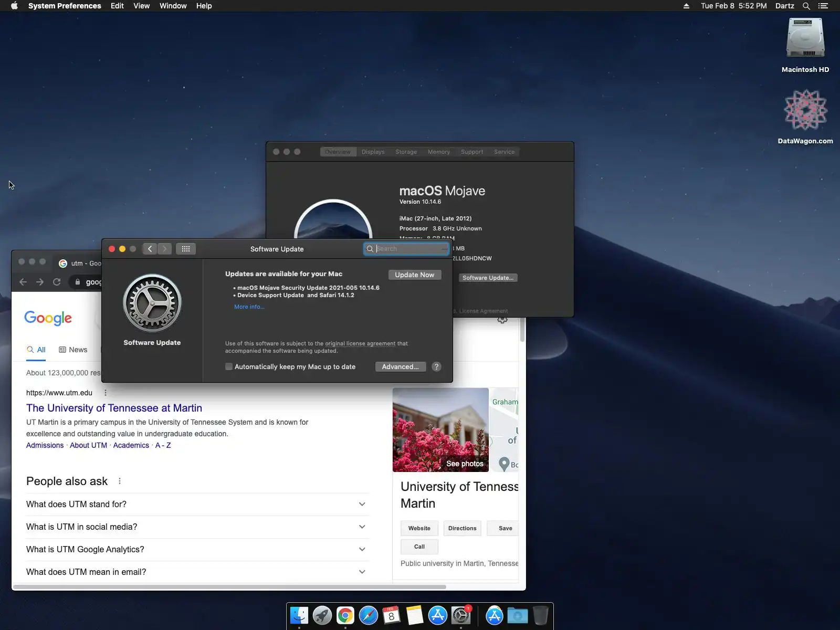Switch to Storage tab in About This Mac

point(406,152)
